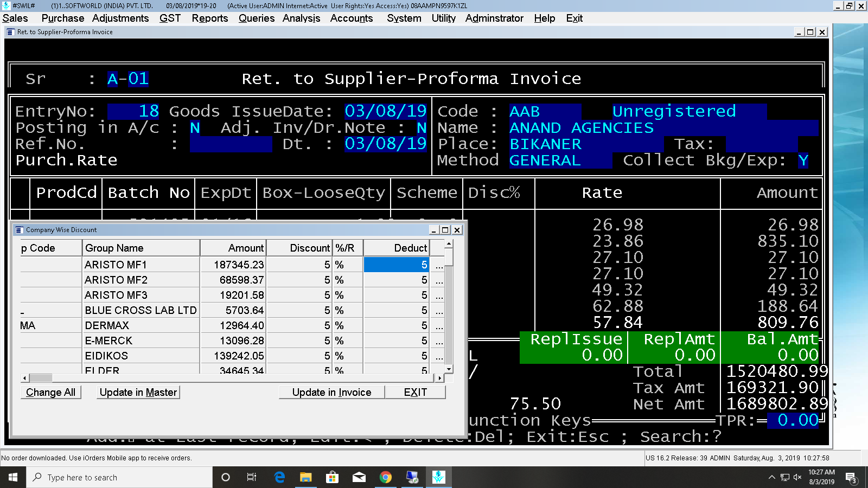868x488 pixels.
Task: Click scroll up arrow in discount grid
Action: click(449, 244)
